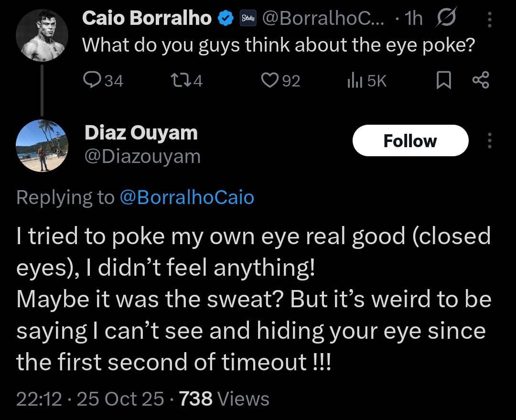Screen dimensions: 516x420
Task: Open more options for Diaz Ouyam's reply
Action: pyautogui.click(x=489, y=140)
